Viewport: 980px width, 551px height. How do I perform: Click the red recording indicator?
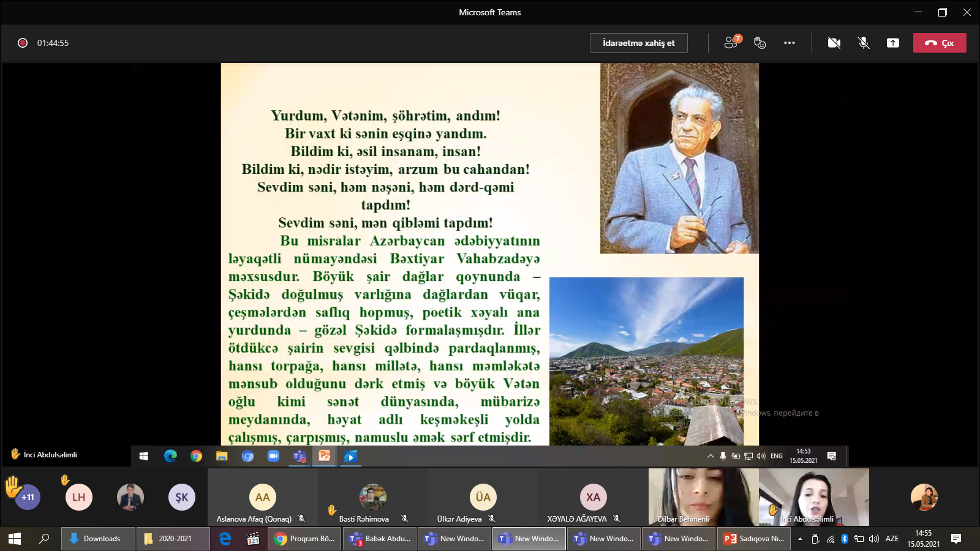(x=23, y=43)
